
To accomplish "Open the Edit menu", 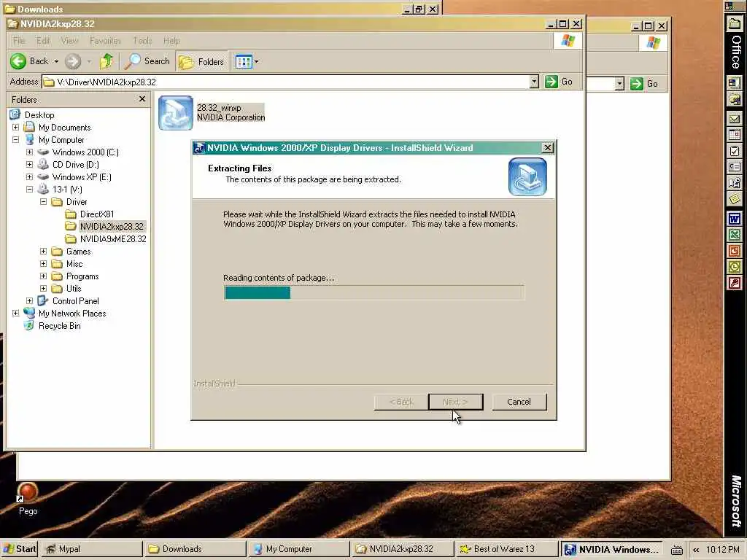I will click(x=43, y=41).
